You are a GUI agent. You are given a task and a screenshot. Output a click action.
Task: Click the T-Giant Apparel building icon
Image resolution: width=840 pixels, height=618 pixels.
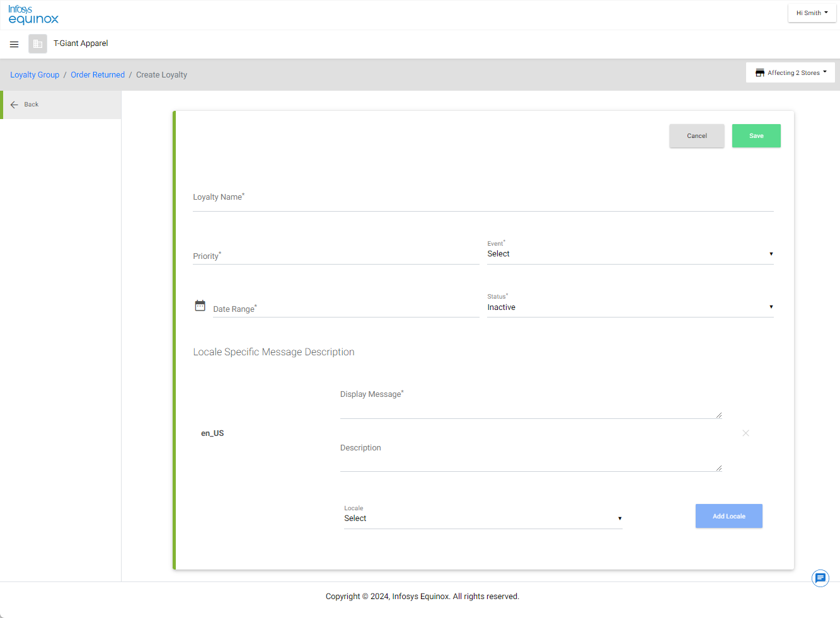(38, 44)
